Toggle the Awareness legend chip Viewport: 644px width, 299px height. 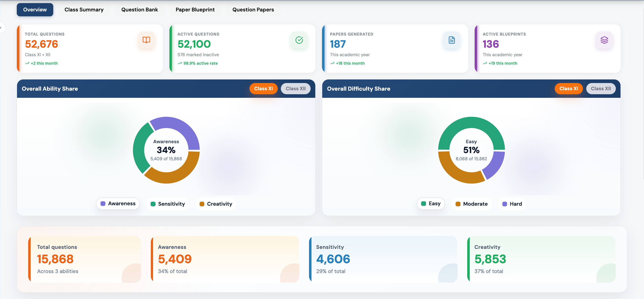click(x=118, y=203)
